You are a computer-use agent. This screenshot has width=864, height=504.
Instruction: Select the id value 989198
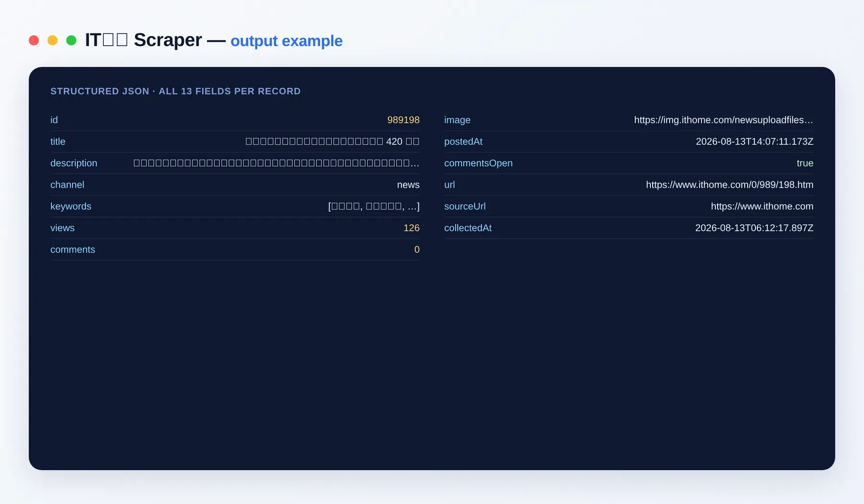pyautogui.click(x=403, y=120)
